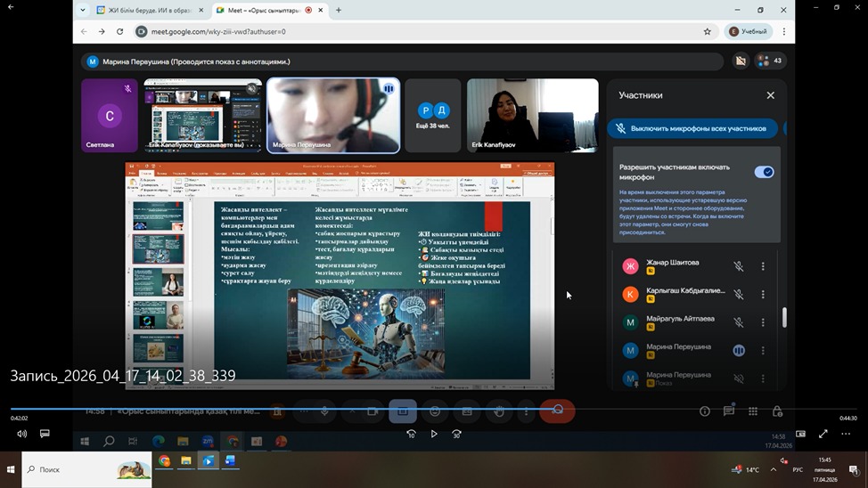Open more options for Карлыгаш Кабдыгалие
The image size is (868, 488).
click(x=763, y=294)
